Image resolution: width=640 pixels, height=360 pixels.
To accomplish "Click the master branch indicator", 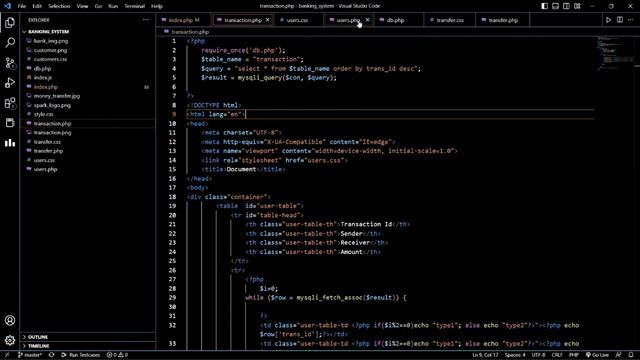I will (30, 355).
